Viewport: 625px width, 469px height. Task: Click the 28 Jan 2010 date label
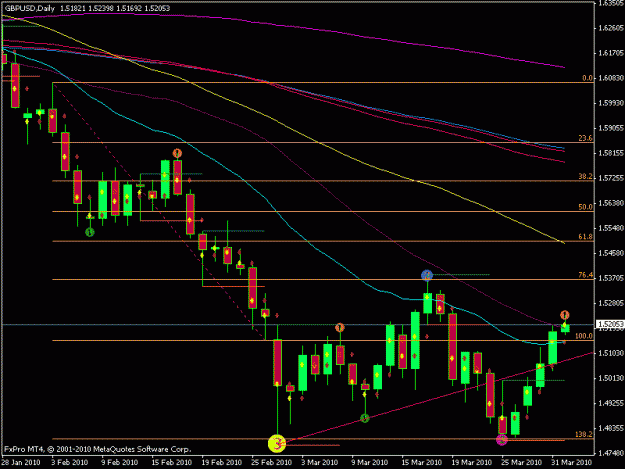21,463
